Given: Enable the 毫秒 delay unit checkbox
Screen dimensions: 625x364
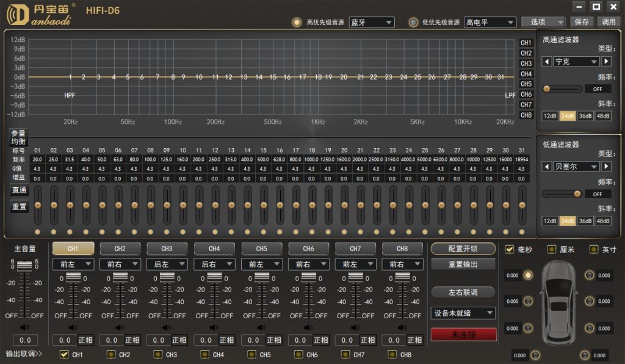Looking at the screenshot, I should tap(510, 249).
